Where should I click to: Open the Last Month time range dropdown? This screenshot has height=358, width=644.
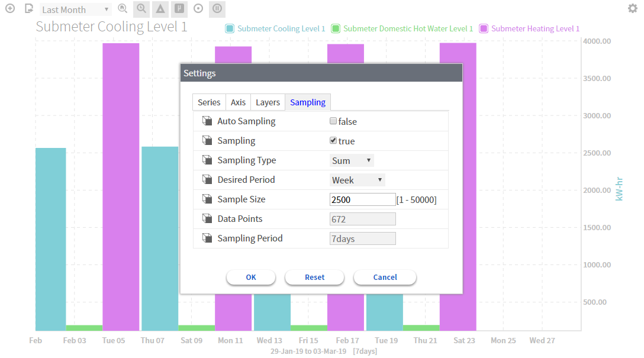pos(76,9)
